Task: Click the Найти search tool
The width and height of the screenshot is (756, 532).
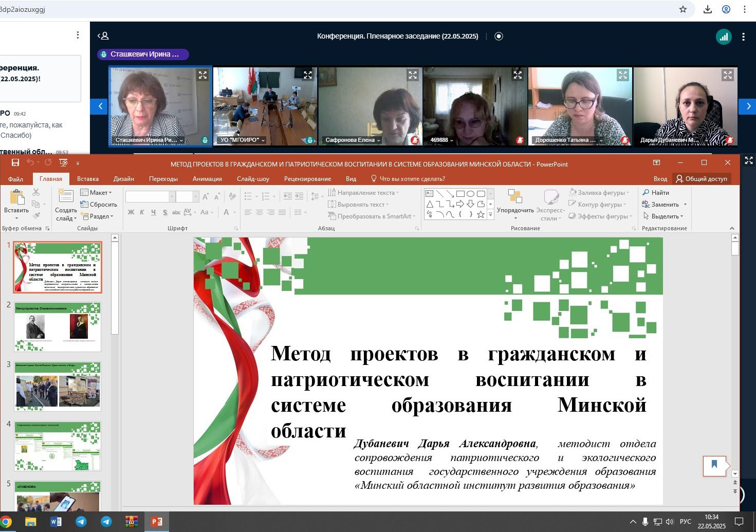Action: [656, 193]
